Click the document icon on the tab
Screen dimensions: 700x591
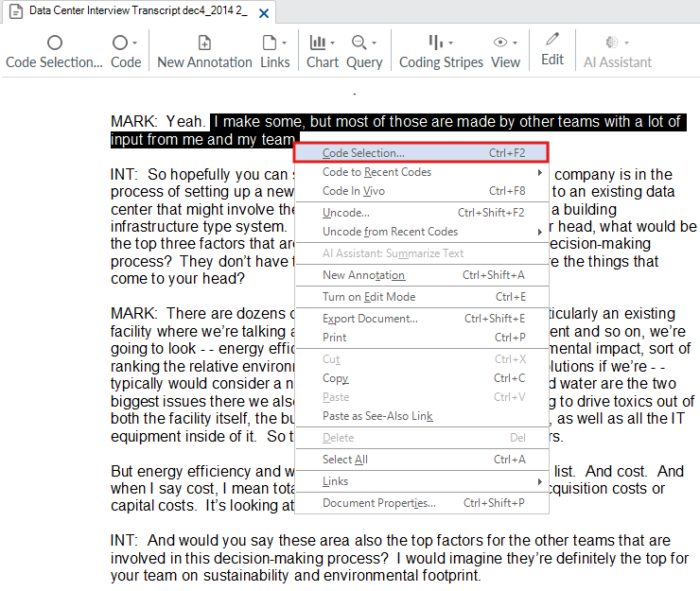pos(16,11)
